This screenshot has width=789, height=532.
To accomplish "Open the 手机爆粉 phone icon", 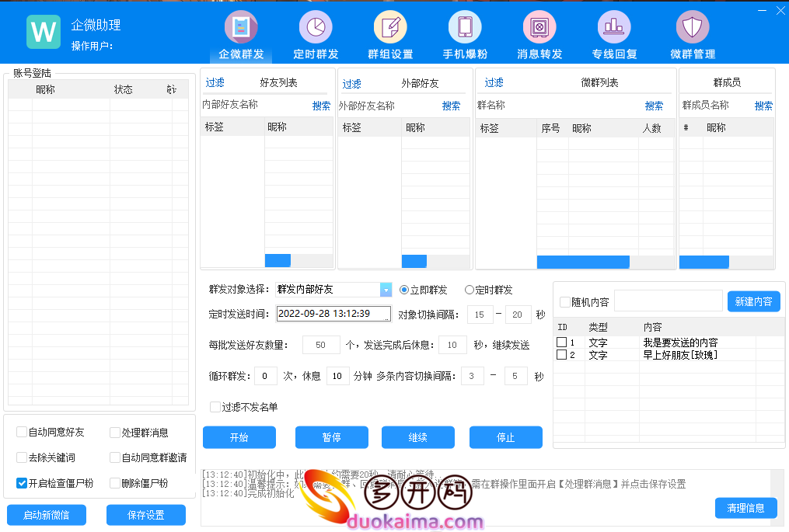I will point(465,28).
